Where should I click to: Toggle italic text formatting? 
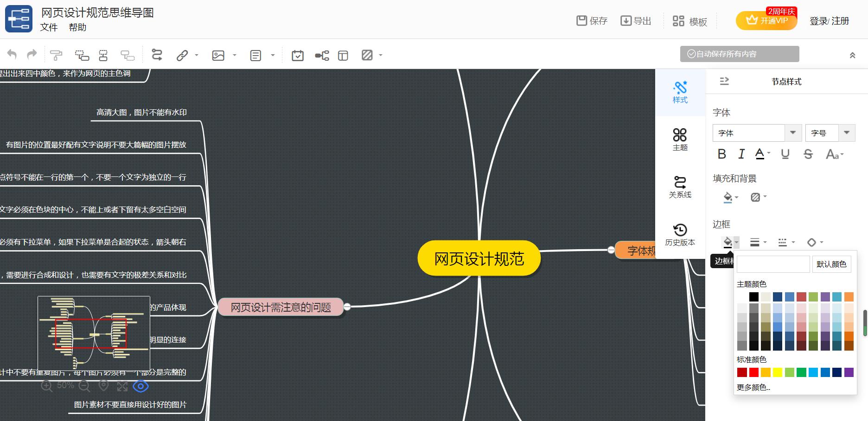741,154
